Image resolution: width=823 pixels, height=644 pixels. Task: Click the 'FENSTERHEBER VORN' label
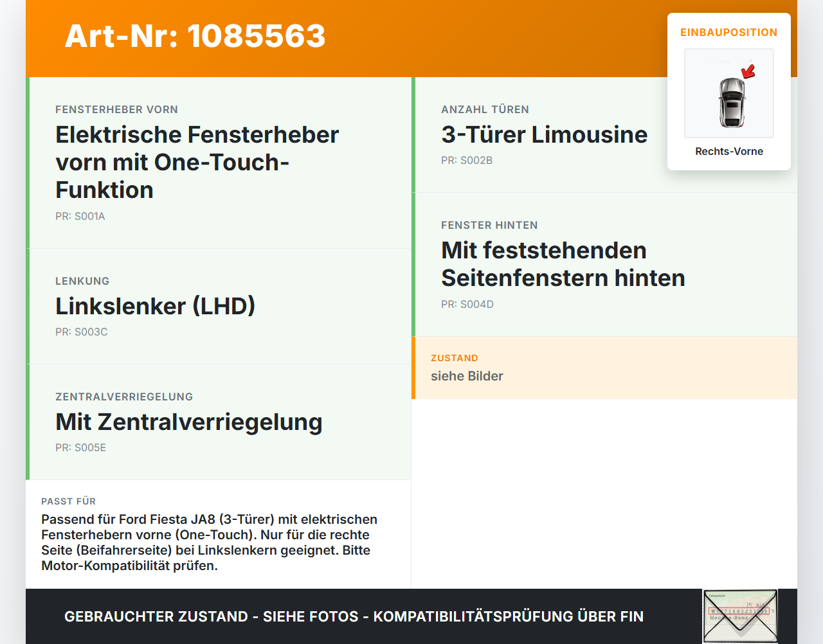coord(116,109)
